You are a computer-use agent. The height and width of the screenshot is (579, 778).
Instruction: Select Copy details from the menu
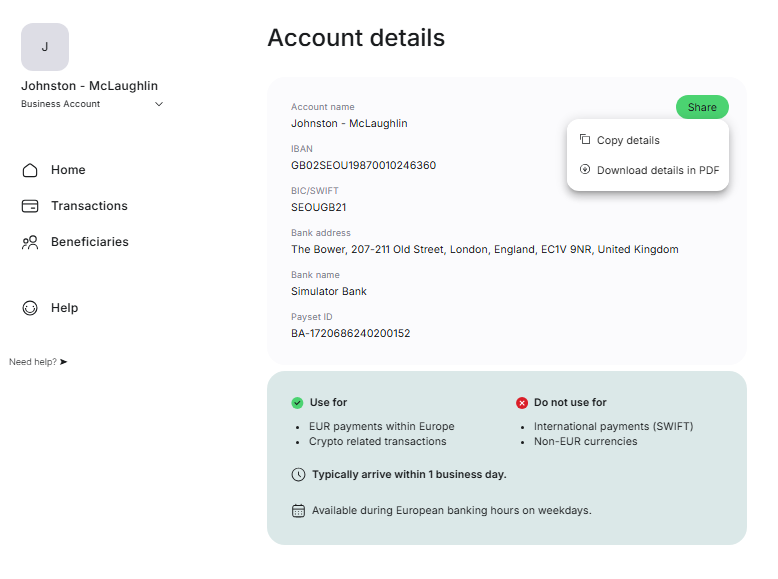(x=628, y=140)
